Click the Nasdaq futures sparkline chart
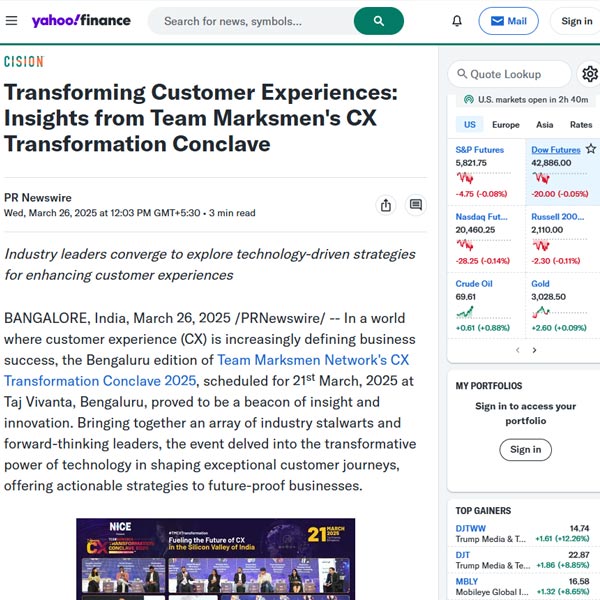The width and height of the screenshot is (600, 600). [x=483, y=245]
